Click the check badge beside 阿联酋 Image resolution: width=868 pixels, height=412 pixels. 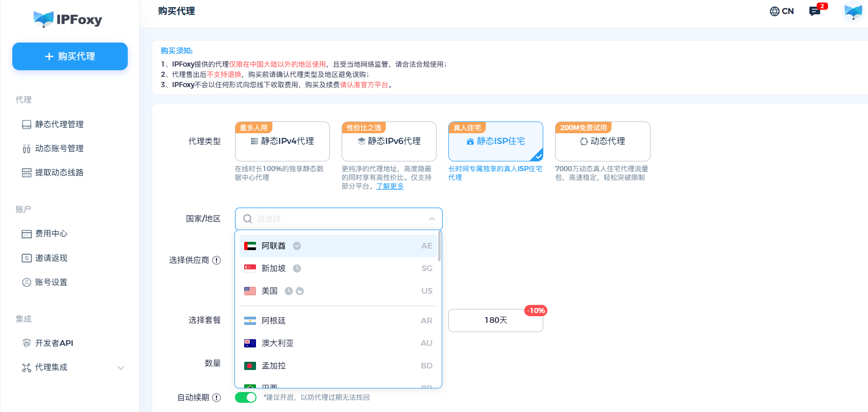coord(297,246)
